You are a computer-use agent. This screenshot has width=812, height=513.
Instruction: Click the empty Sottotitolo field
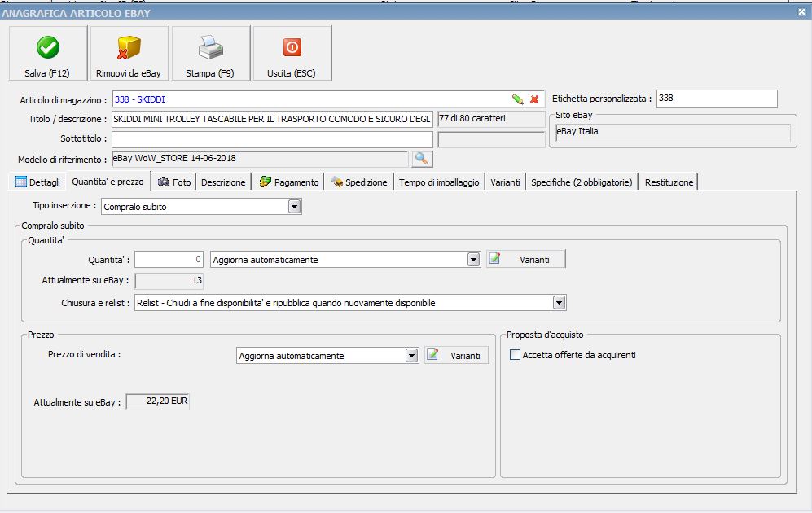[272, 139]
